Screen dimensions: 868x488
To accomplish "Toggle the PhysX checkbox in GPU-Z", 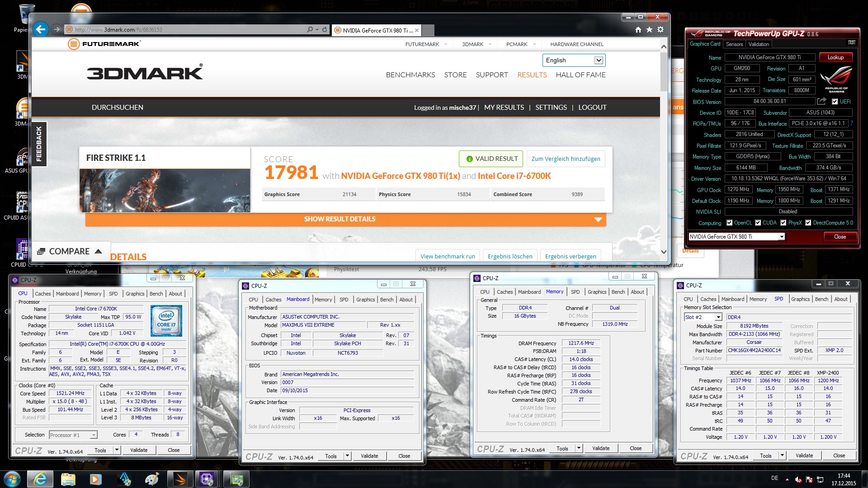I will point(783,223).
